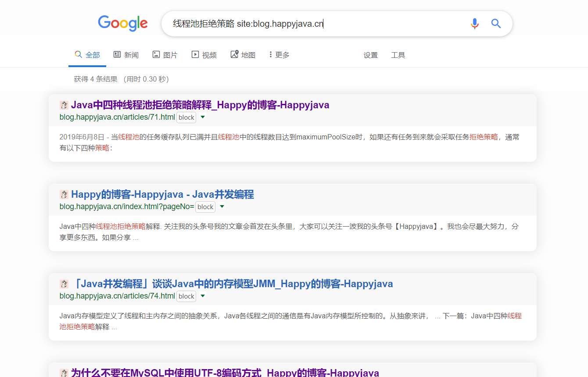Open 工具 search tools
Screen dimensions: 588x377
point(398,55)
